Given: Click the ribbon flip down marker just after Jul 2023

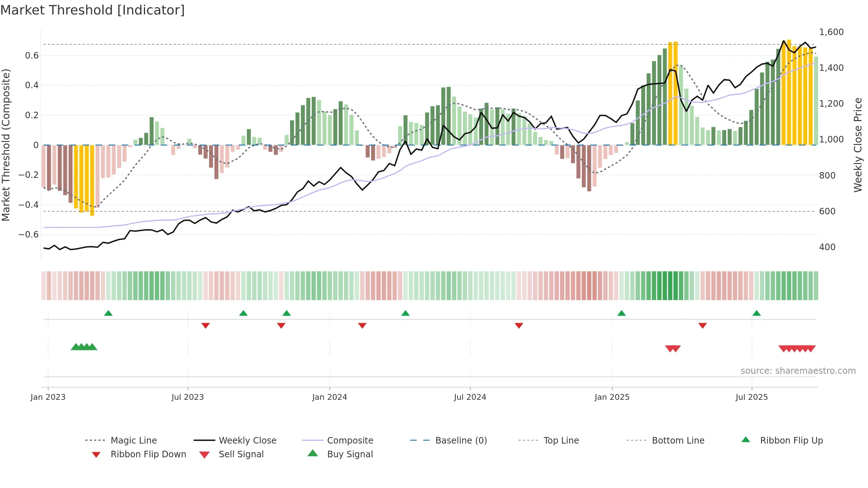Looking at the screenshot, I should click(205, 326).
